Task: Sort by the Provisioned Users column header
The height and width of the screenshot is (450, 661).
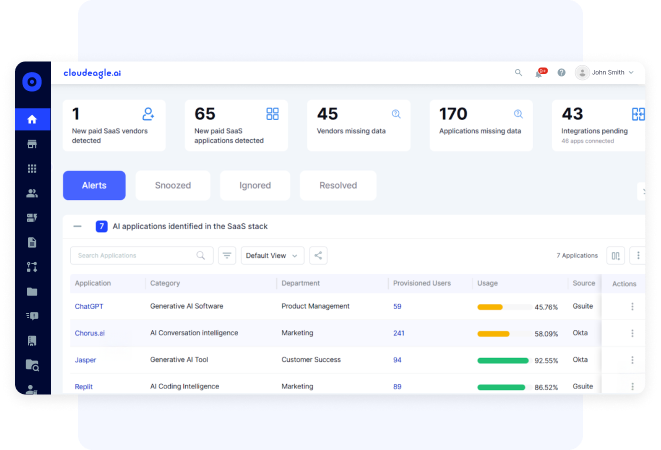Action: [422, 283]
